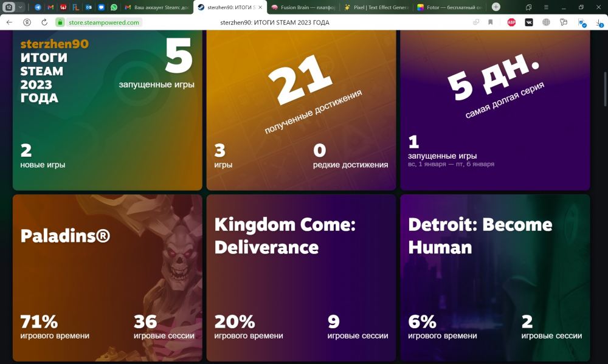Open the pinned Outlook tab
Image resolution: width=608 pixels, height=364 pixels.
[89, 7]
